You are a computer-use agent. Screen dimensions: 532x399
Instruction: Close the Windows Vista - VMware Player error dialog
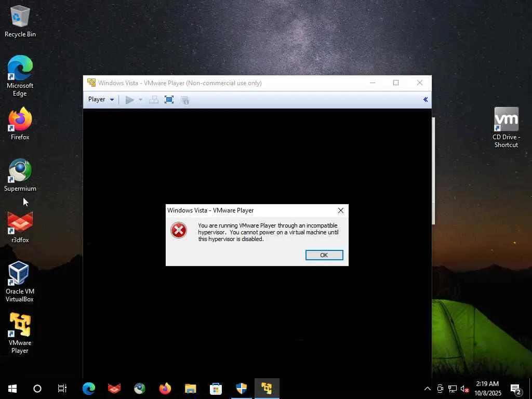(x=341, y=210)
